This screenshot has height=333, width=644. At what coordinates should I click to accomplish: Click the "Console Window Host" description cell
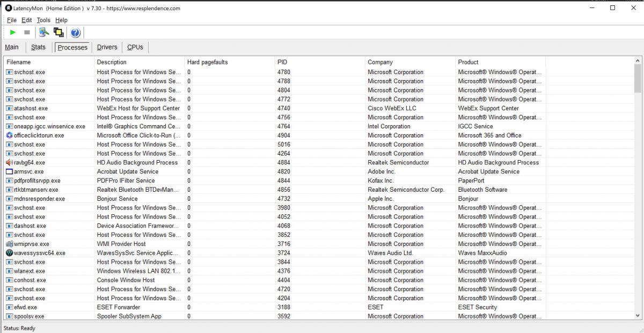coord(126,280)
